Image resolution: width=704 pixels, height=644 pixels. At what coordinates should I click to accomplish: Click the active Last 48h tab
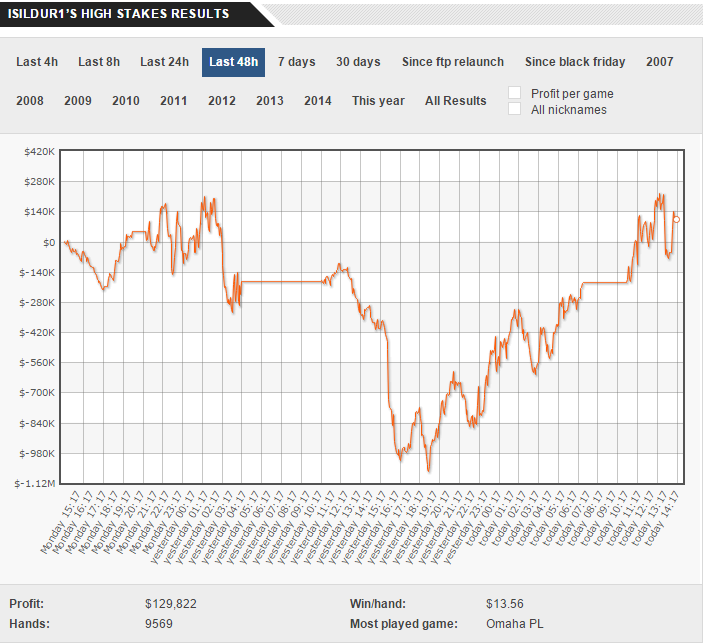[x=233, y=62]
